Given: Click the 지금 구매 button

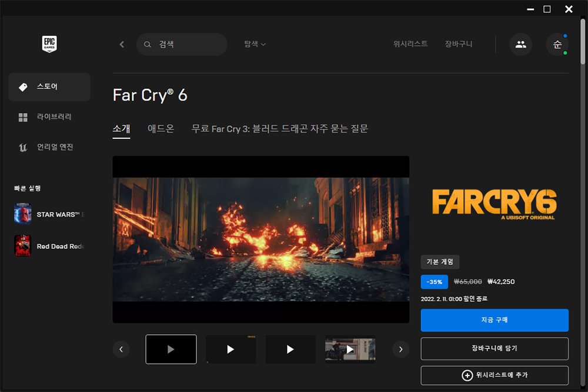Looking at the screenshot, I should coord(495,320).
